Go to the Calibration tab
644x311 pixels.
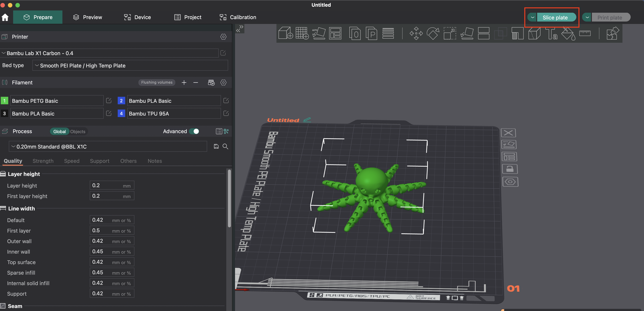(238, 17)
